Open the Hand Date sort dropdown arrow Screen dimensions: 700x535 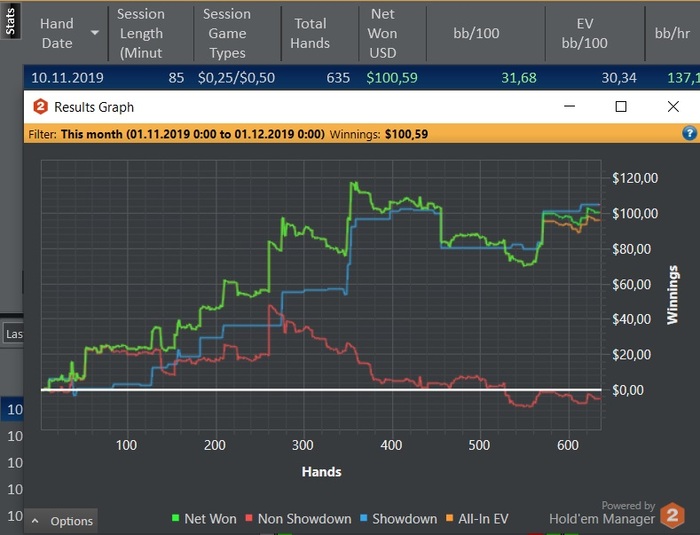[95, 33]
